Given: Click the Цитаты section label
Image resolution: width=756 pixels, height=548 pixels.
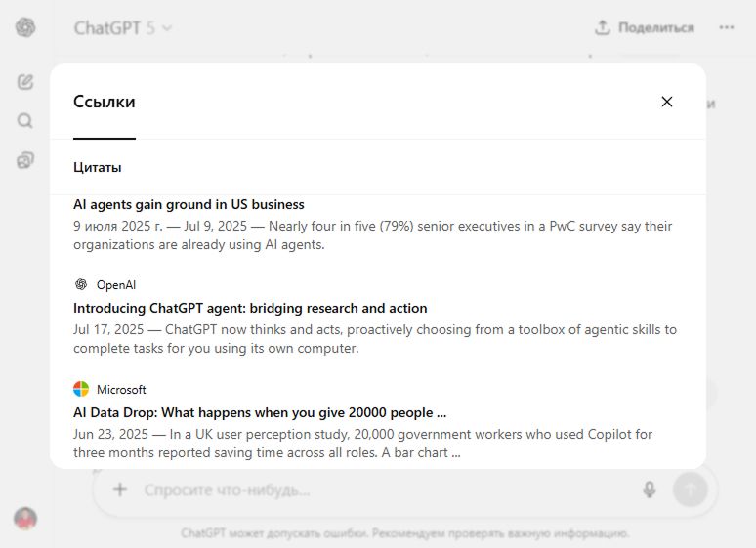Looking at the screenshot, I should (x=98, y=167).
